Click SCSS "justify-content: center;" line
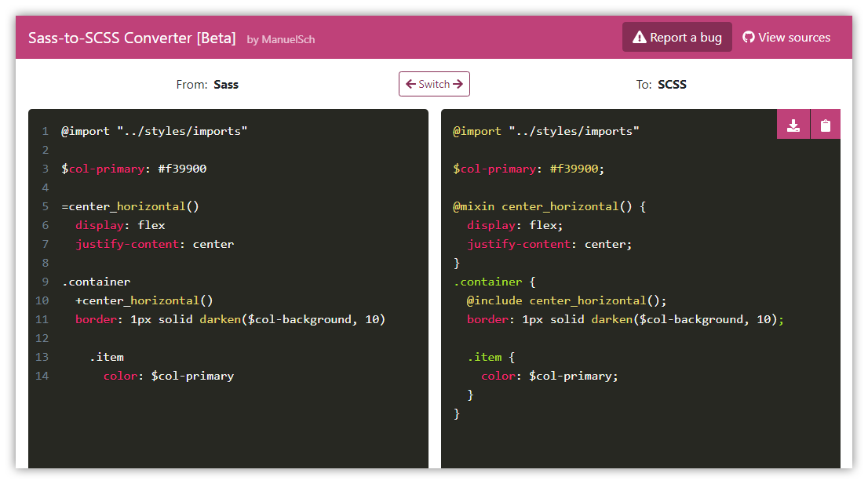 [x=549, y=244]
